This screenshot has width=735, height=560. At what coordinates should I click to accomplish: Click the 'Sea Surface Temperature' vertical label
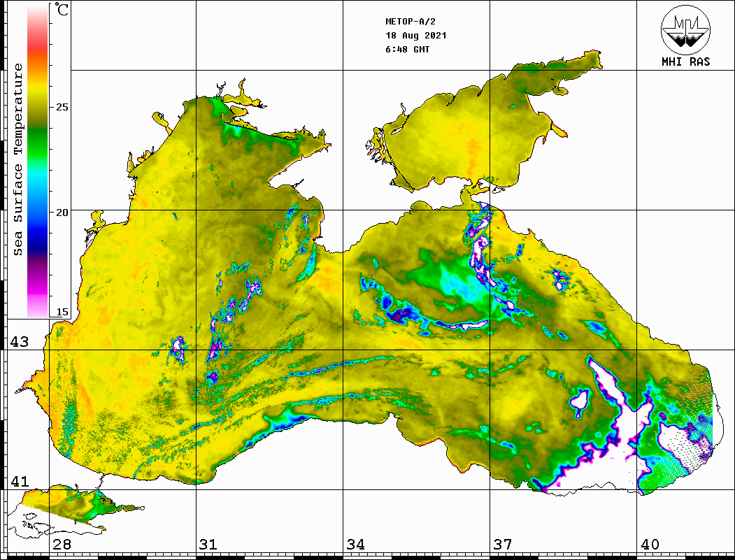[17, 159]
